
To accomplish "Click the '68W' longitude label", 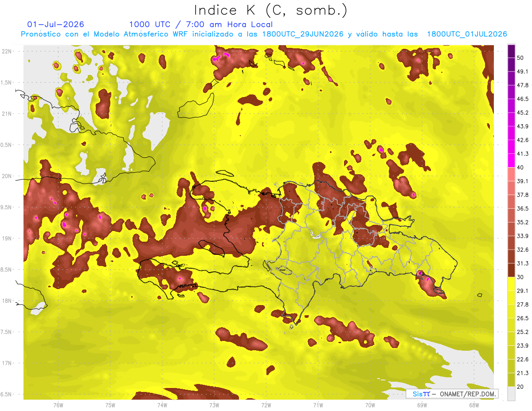I will coord(474,405).
